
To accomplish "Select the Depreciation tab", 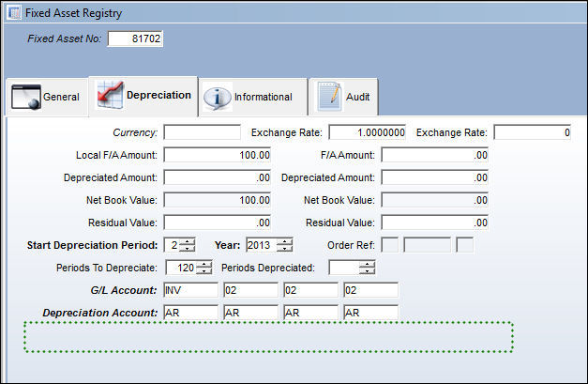I will coord(143,96).
